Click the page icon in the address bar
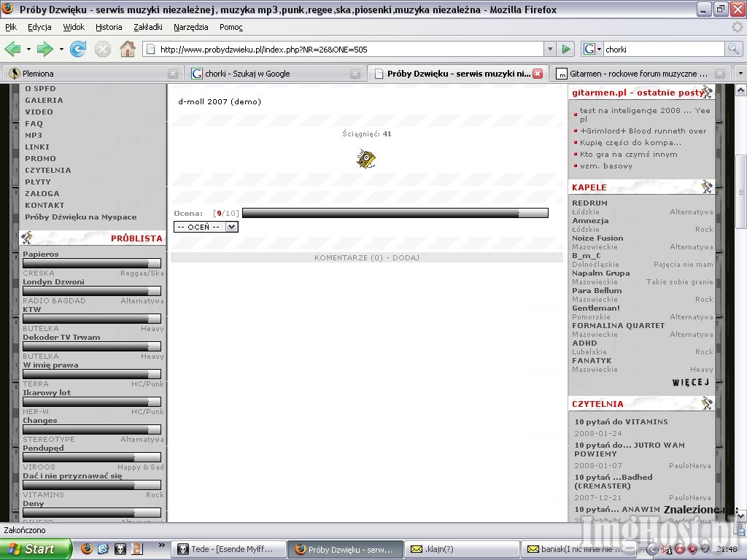747x560 pixels. (150, 49)
